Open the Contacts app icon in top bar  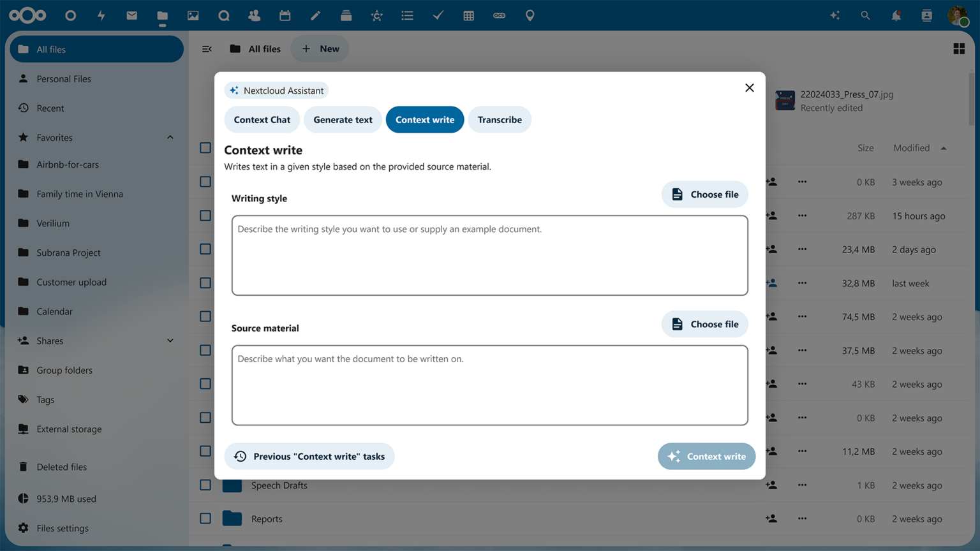254,15
